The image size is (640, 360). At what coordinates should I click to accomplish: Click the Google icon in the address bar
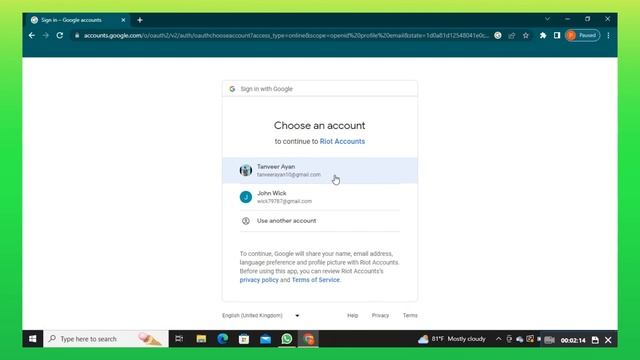(498, 36)
